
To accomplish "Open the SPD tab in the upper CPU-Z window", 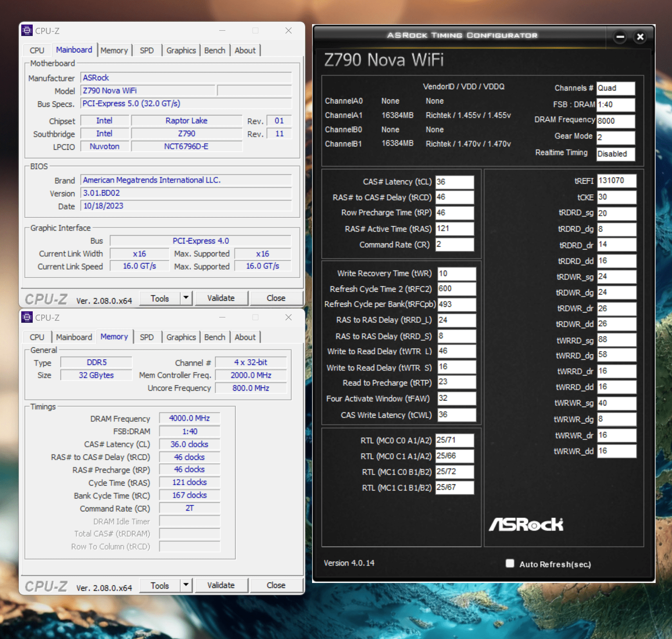I will (x=147, y=50).
